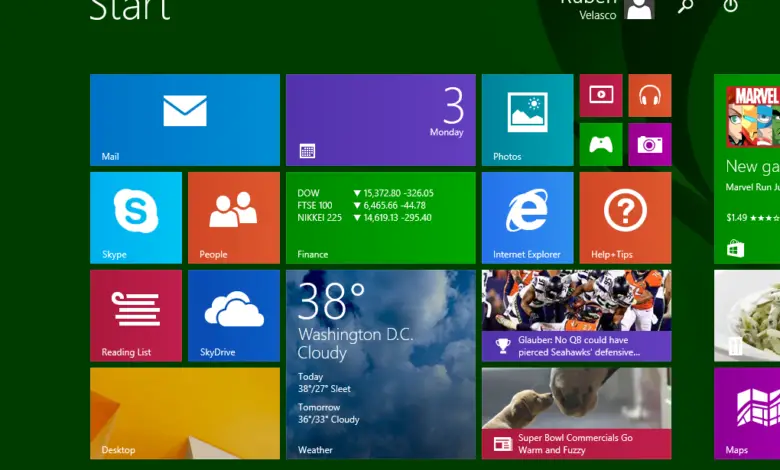Click Tomorrow 36°/33° Cloudy forecast
The height and width of the screenshot is (470, 780).
tap(328, 413)
